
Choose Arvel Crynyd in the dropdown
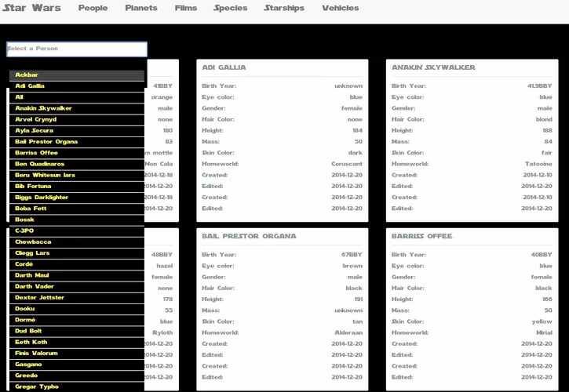pyautogui.click(x=77, y=119)
